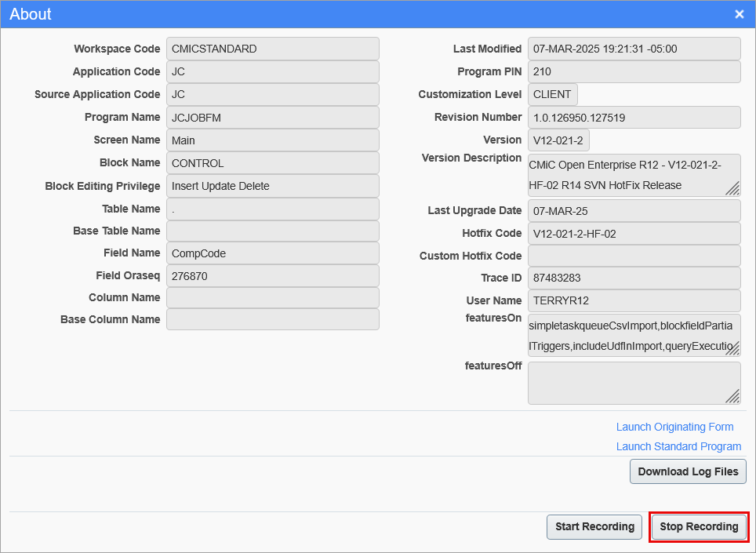The image size is (756, 553).
Task: Grab the Version Description resize handle
Action: pos(732,189)
